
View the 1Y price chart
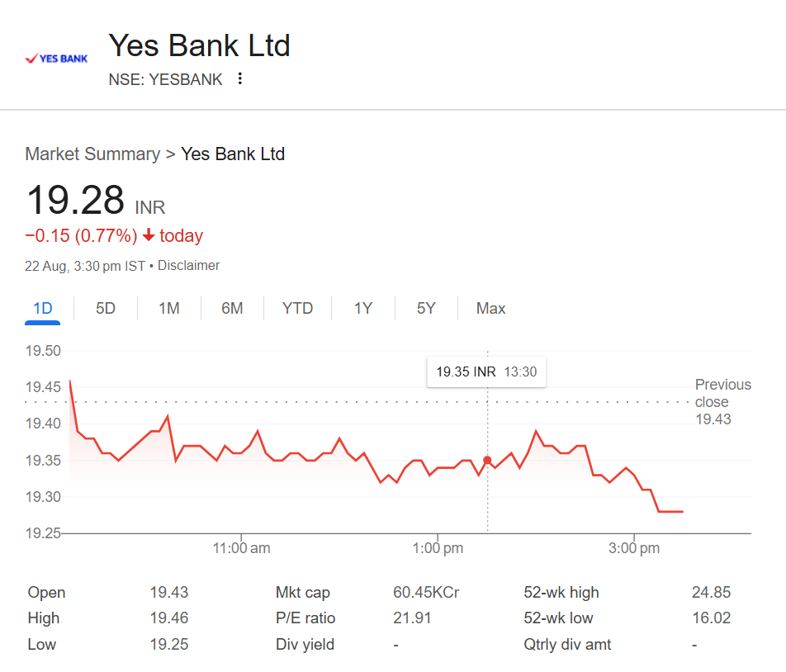click(x=363, y=308)
